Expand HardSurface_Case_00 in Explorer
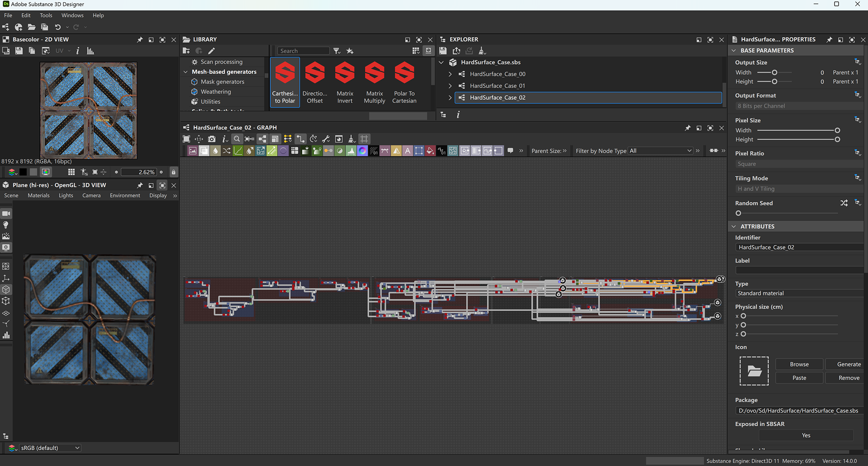Image resolution: width=868 pixels, height=466 pixels. click(450, 74)
